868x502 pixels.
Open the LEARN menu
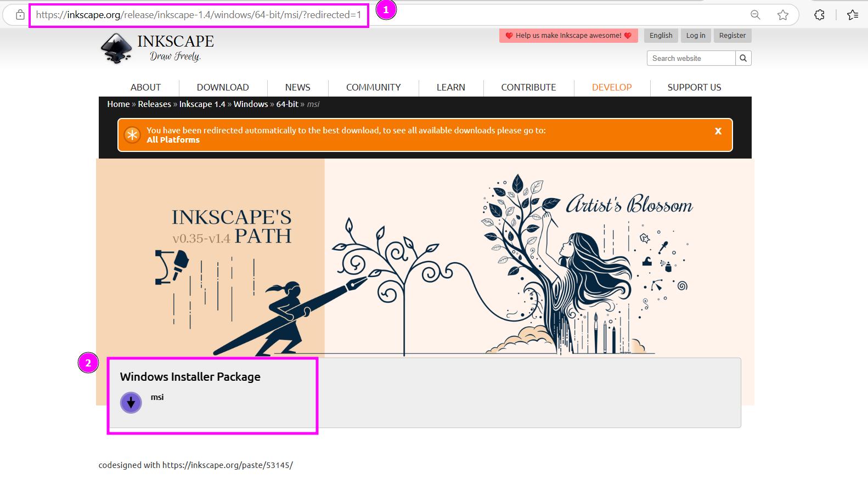point(451,87)
